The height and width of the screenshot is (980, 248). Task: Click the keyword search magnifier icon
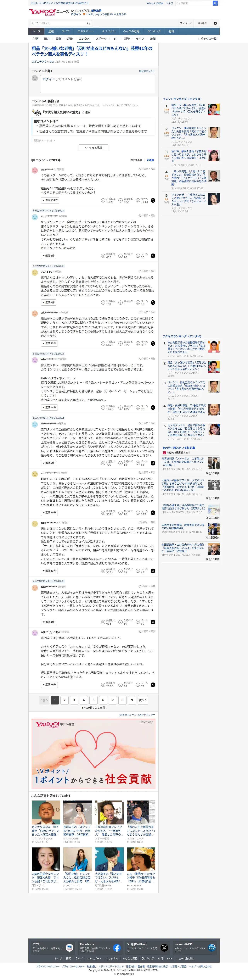tap(89, 23)
